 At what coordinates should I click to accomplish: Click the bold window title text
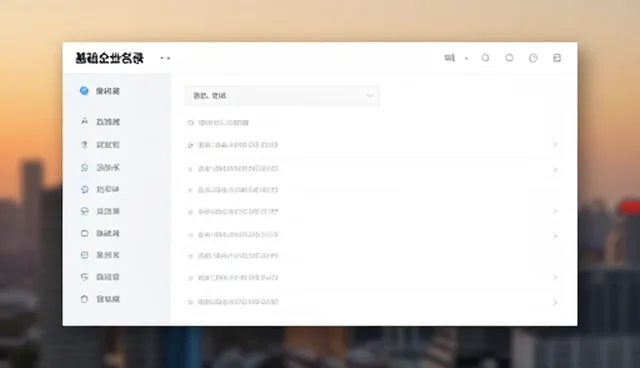tap(109, 58)
